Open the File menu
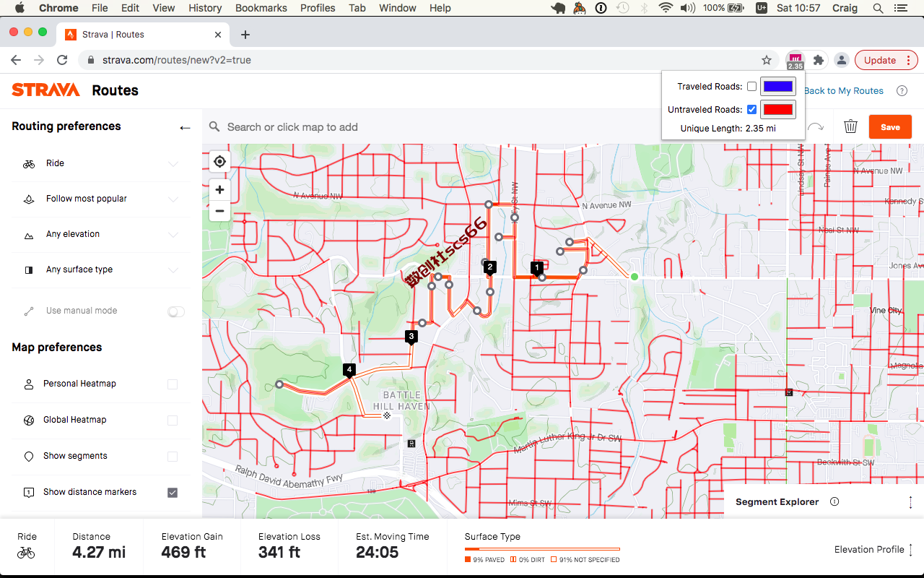Viewport: 924px width, 578px height. [100, 8]
